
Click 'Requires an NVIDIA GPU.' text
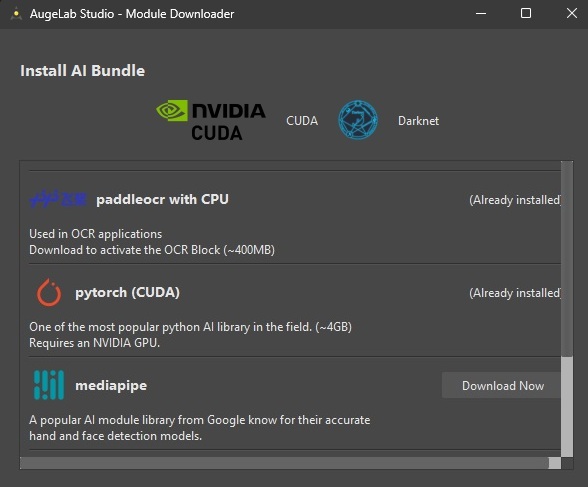(x=94, y=343)
